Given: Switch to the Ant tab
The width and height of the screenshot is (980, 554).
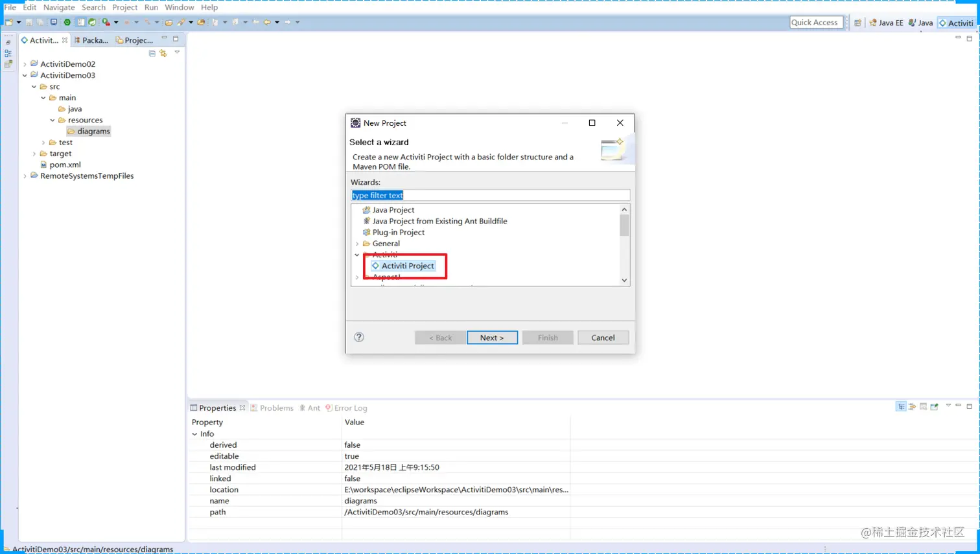Looking at the screenshot, I should click(x=309, y=408).
